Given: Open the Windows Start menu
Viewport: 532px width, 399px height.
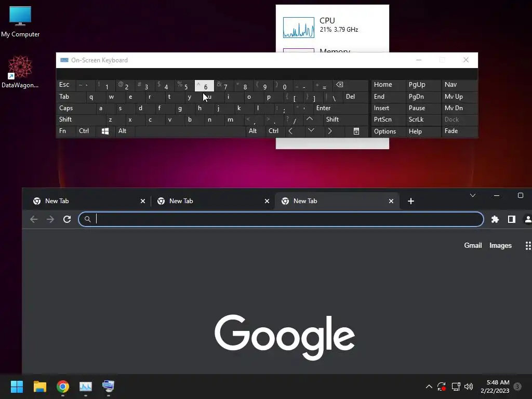Looking at the screenshot, I should click(x=17, y=387).
